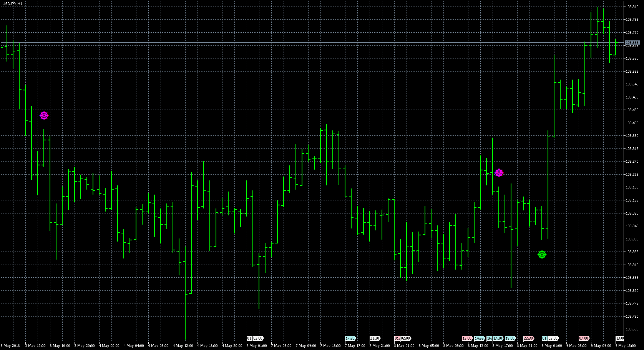Click the 109.540 price scale label
Image resolution: width=644 pixels, height=350 pixels.
tap(632, 84)
